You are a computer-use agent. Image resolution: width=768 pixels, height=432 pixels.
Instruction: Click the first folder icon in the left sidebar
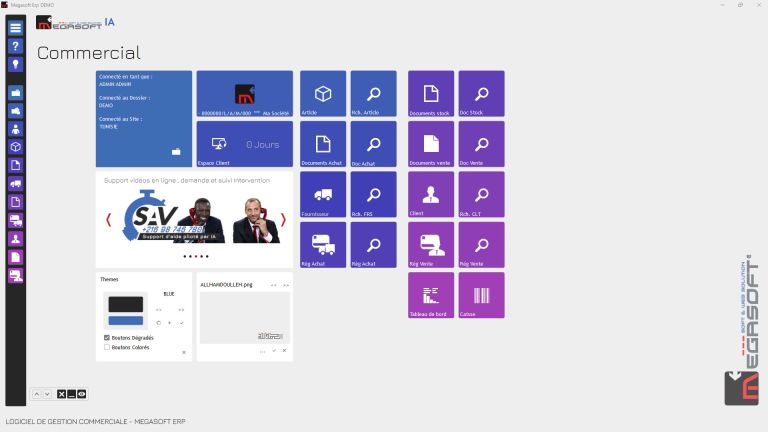tap(16, 93)
